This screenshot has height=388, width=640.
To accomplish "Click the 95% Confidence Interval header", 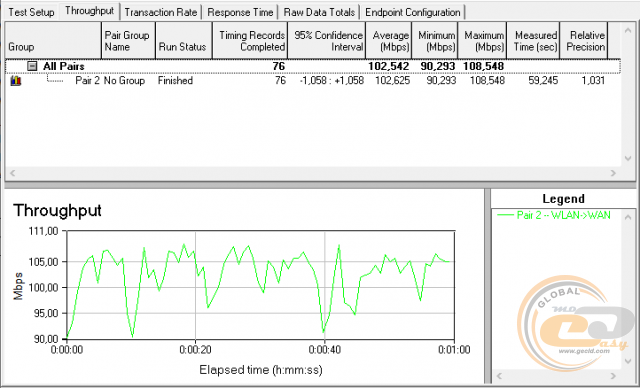I will point(327,41).
